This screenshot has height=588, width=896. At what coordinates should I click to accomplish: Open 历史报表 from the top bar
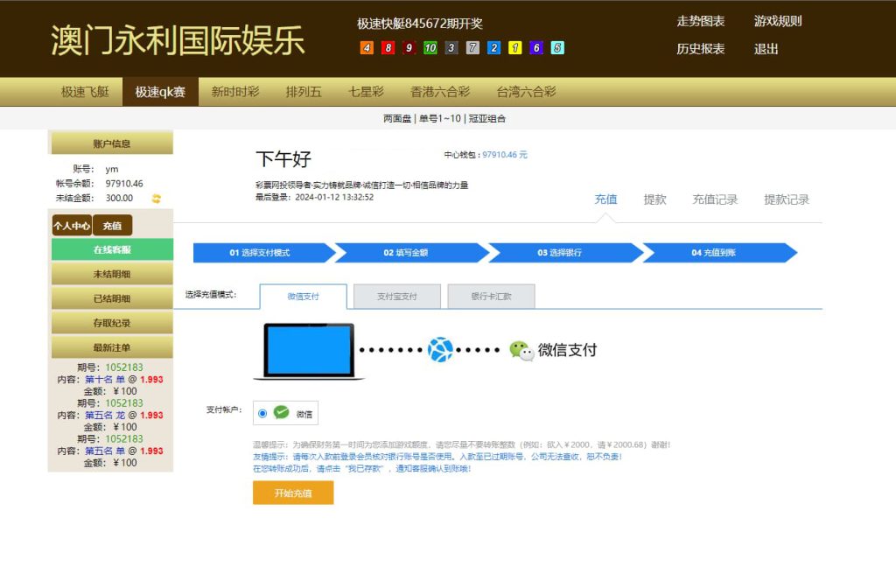(699, 50)
